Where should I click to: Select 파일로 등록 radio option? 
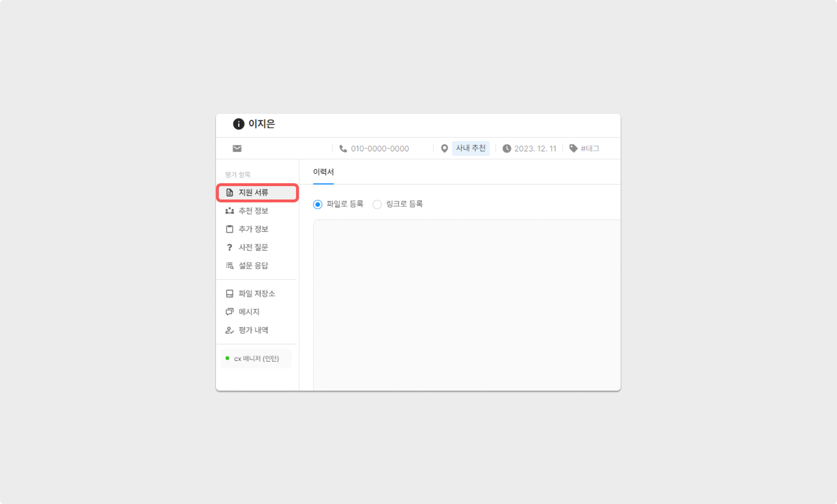point(318,205)
